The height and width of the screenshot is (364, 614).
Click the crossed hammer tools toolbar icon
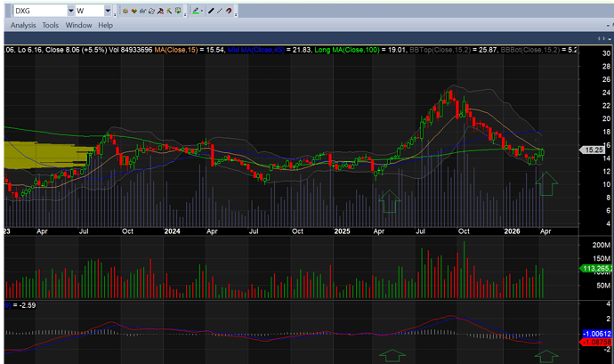[161, 11]
